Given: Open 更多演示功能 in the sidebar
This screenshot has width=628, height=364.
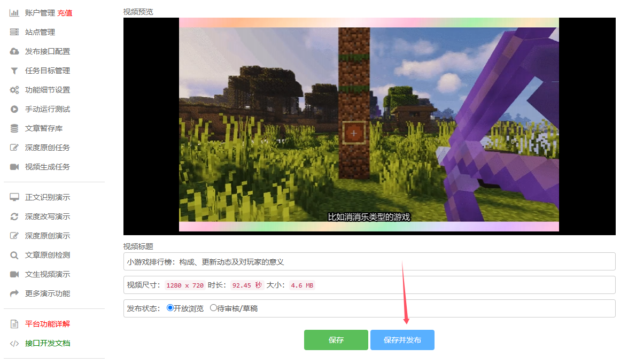Looking at the screenshot, I should click(48, 293).
